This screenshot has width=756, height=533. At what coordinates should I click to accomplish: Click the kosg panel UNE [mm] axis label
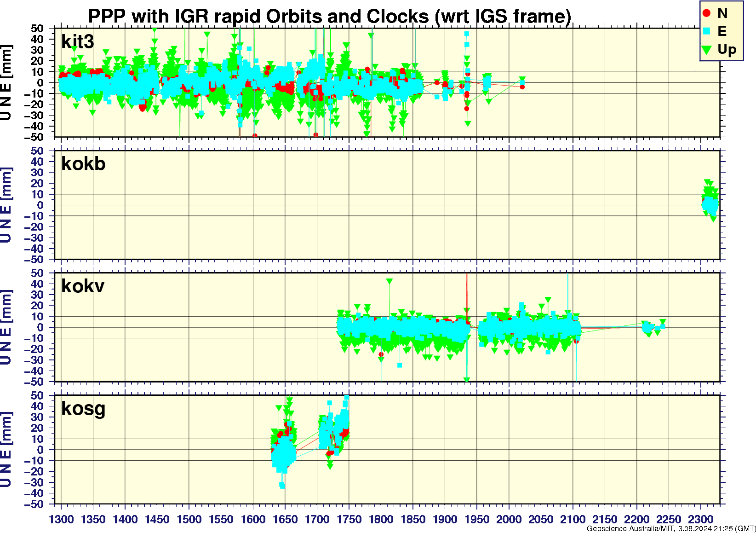6,450
